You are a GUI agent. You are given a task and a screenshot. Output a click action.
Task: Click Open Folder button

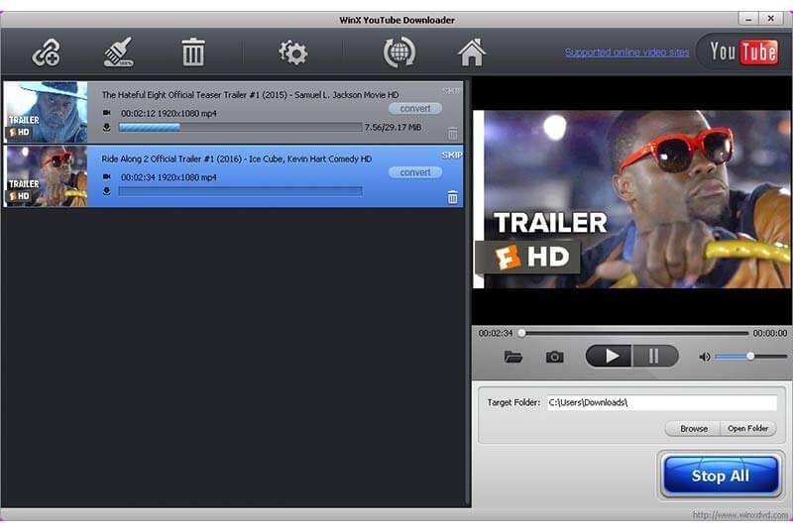(x=748, y=428)
